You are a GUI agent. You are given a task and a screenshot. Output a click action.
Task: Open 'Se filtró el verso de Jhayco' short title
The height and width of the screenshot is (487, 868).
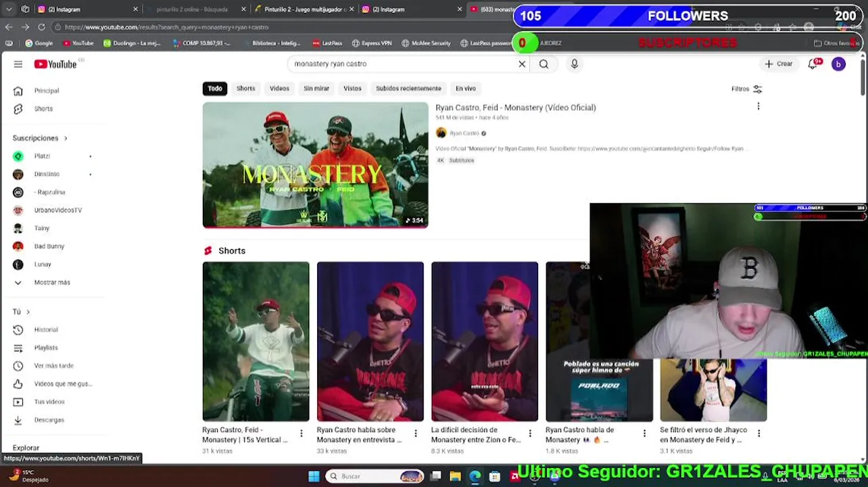click(703, 435)
